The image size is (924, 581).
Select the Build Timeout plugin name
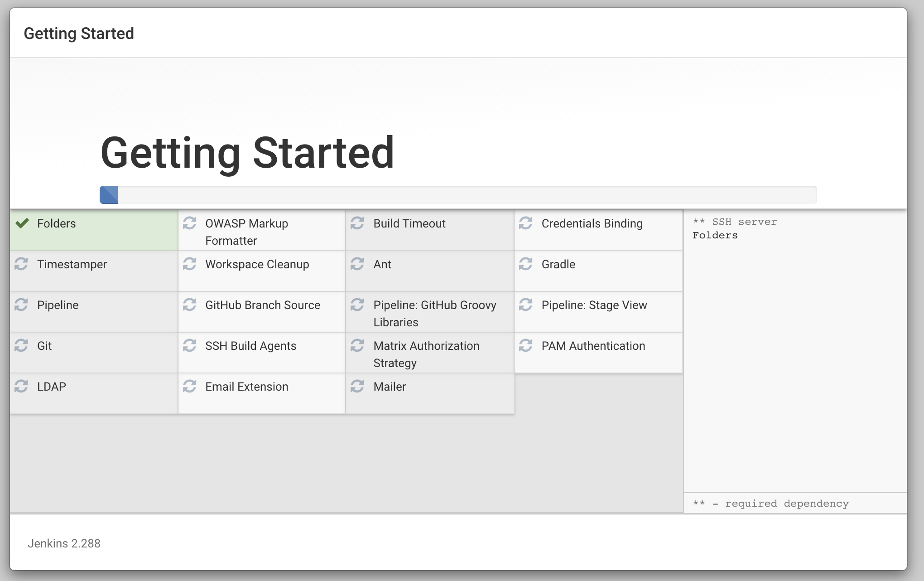pyautogui.click(x=409, y=223)
